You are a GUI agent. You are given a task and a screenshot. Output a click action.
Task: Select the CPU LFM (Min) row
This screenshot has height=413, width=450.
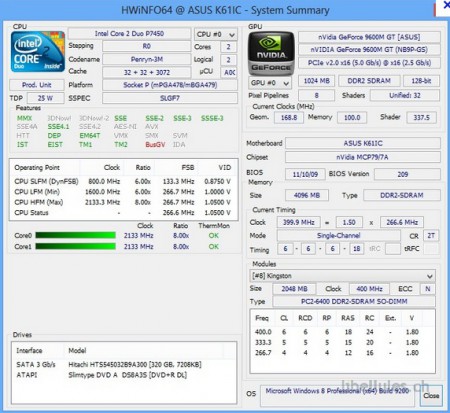pos(123,192)
